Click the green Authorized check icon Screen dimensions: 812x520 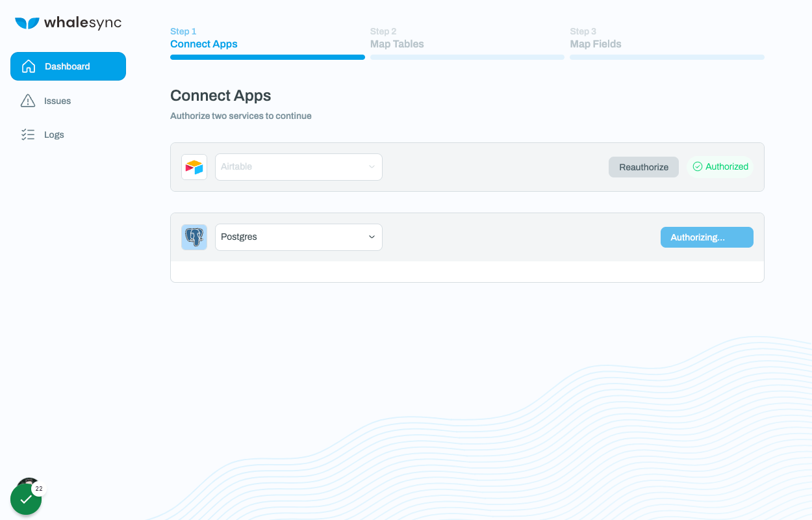click(x=698, y=166)
